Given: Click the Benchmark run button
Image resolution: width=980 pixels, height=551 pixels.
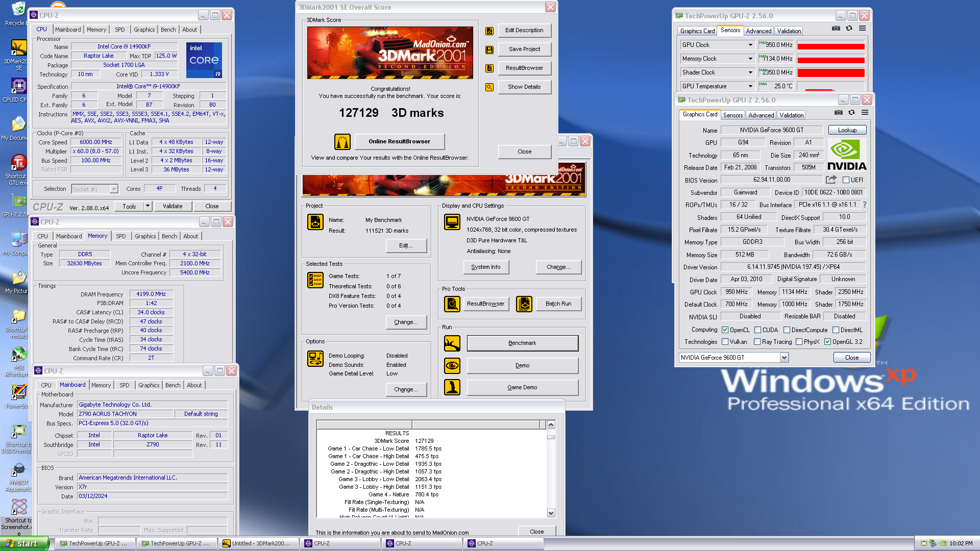Looking at the screenshot, I should [522, 343].
